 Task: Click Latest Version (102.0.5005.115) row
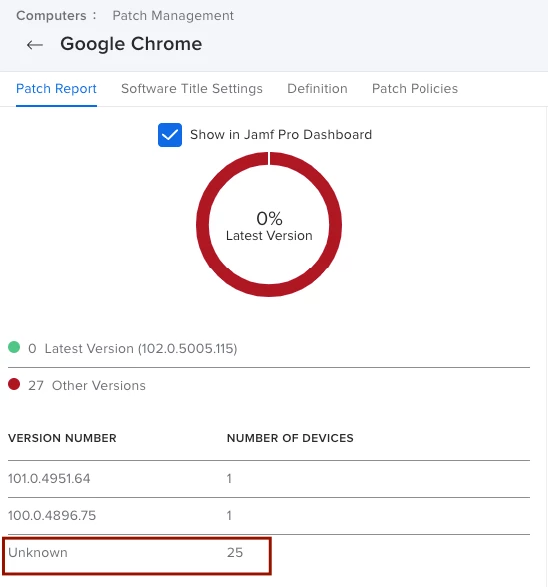(x=269, y=349)
